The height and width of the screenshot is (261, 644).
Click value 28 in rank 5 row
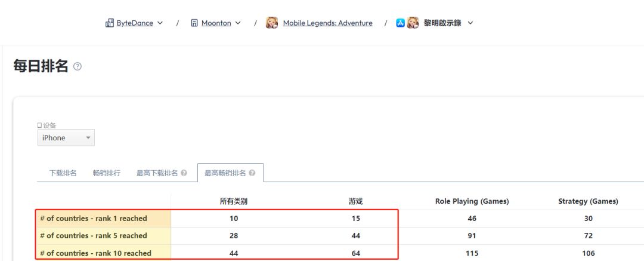tap(234, 236)
